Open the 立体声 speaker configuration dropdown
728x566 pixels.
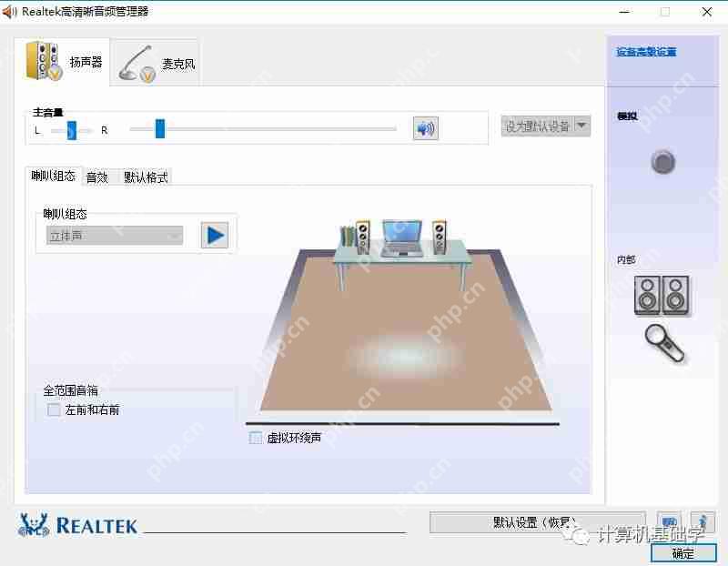[113, 235]
